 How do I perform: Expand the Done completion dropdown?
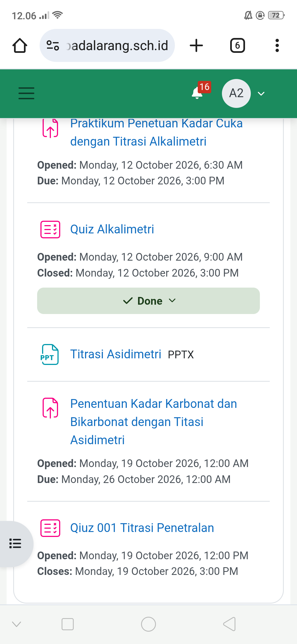[x=148, y=301]
